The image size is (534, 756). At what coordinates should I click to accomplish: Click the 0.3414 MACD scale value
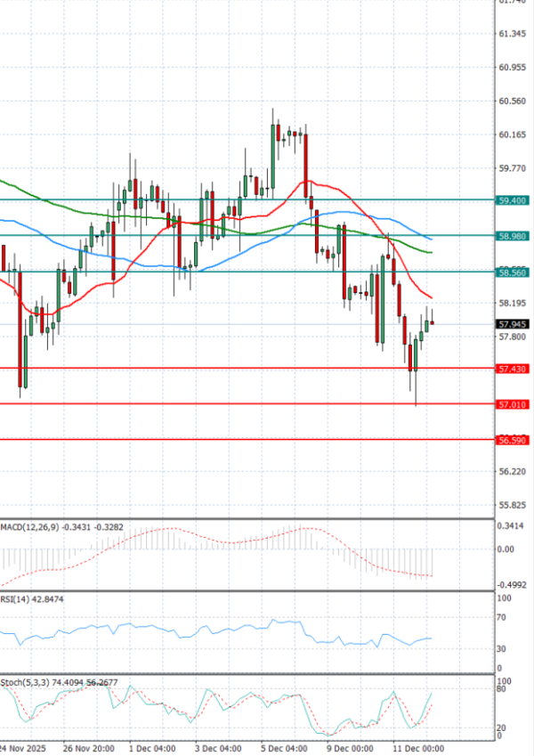click(x=514, y=526)
